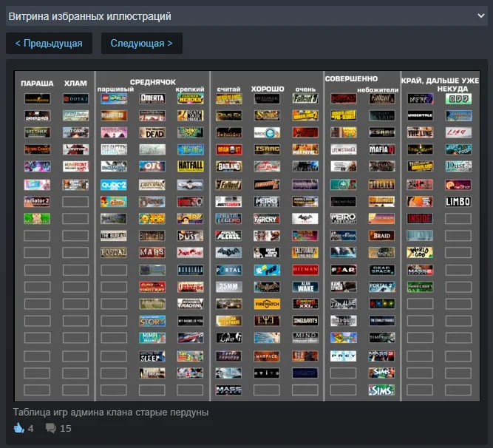493x448 pixels.
Task: Click the E.Y.E game logo
Action: pos(267,321)
